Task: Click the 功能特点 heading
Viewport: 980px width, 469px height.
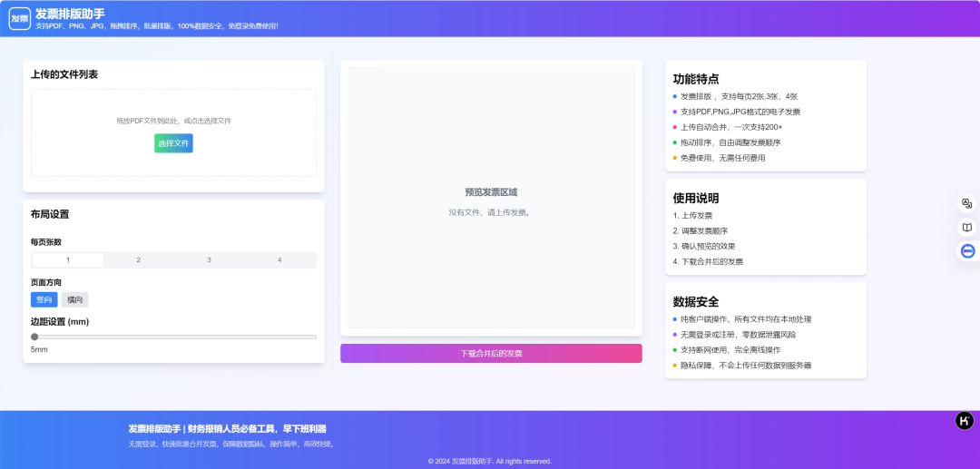Action: point(696,79)
